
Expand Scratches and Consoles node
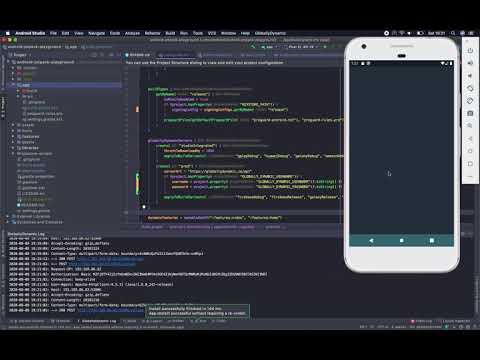tap(8, 222)
